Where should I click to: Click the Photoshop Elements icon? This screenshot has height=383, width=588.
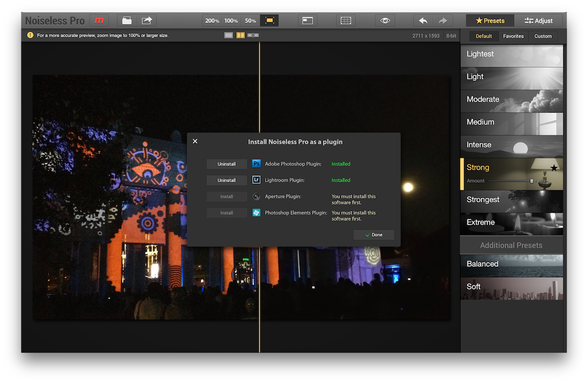tap(256, 213)
